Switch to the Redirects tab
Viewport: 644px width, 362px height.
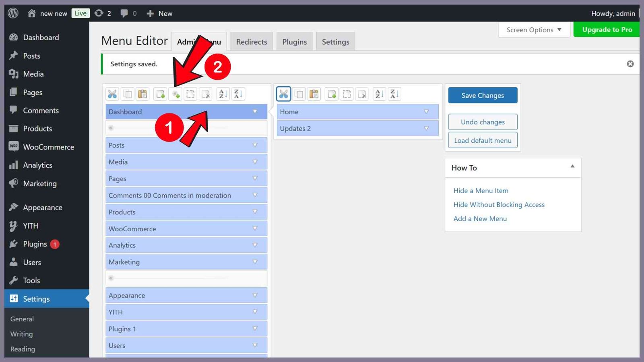point(252,42)
